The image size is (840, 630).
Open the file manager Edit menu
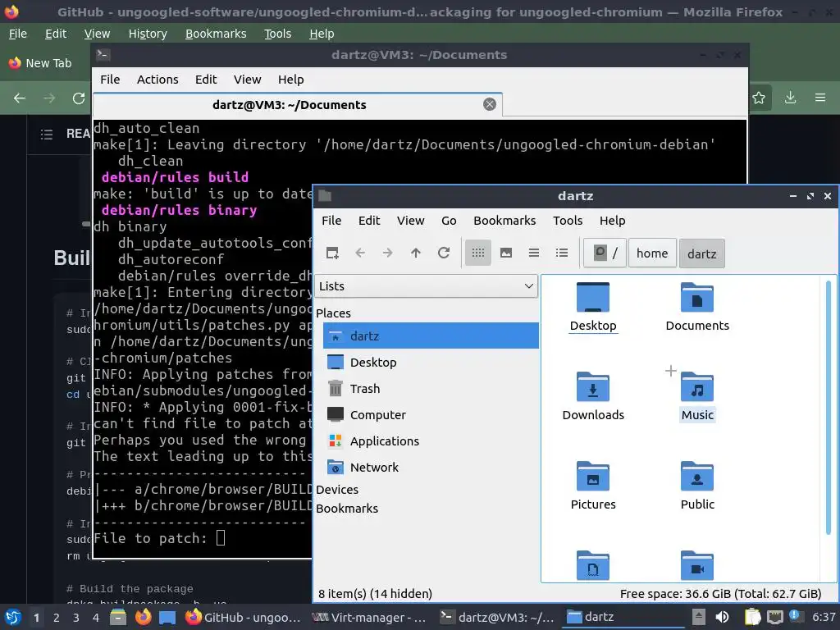369,221
